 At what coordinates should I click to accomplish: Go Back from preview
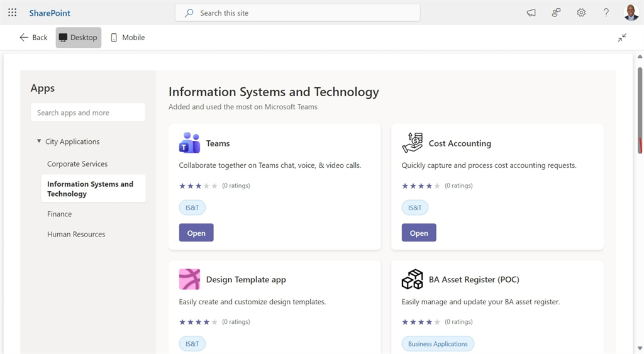coord(33,38)
